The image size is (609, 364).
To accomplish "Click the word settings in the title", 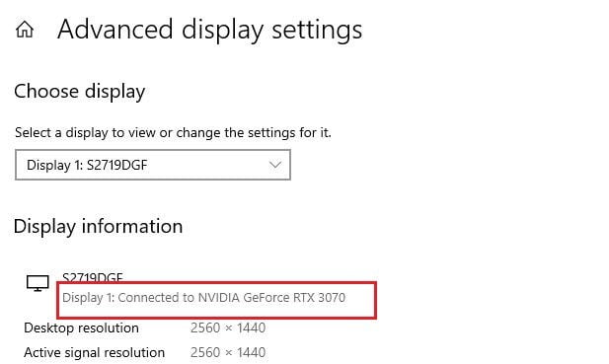I will tap(317, 31).
